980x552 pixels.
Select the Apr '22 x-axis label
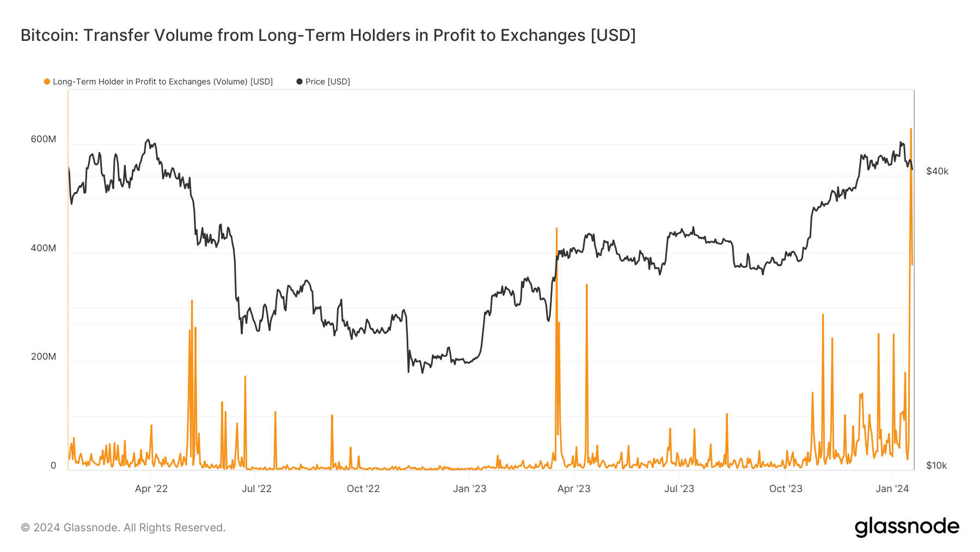coord(151,489)
